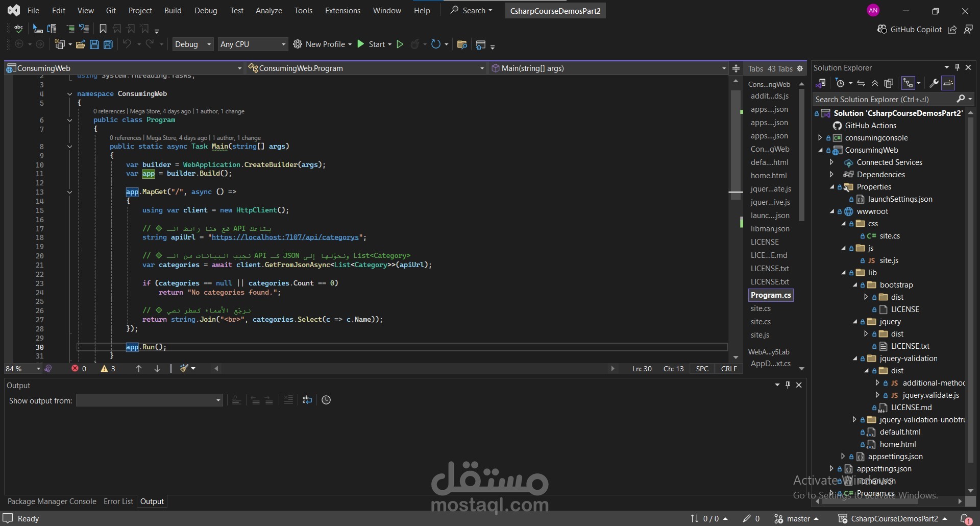Go to the next issue down arrow
Image resolution: width=980 pixels, height=526 pixels.
[157, 368]
